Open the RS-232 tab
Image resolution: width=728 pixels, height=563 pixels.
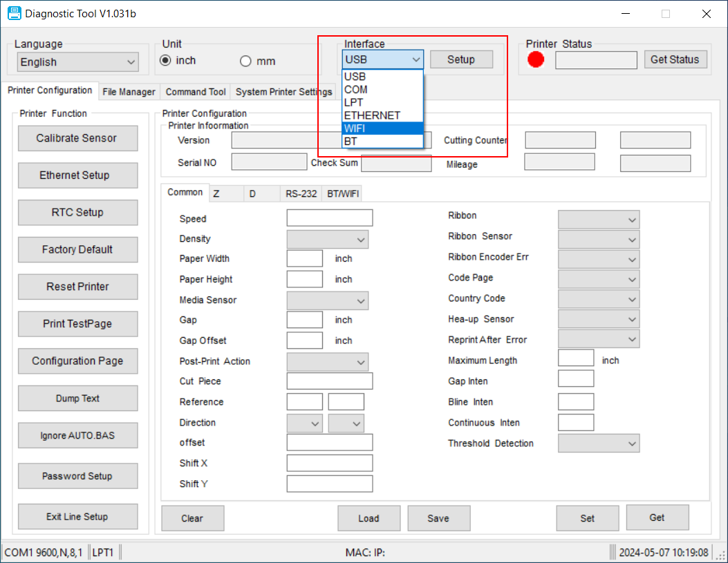(301, 194)
